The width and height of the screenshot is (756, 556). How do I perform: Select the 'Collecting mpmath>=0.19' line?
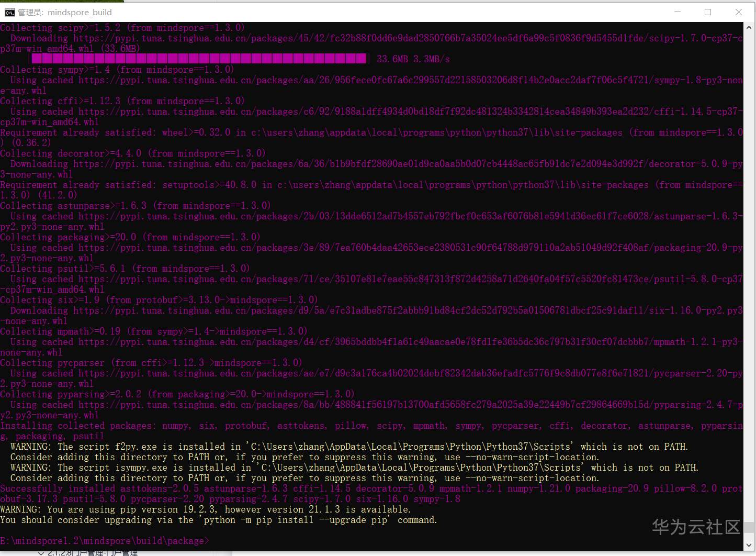(x=154, y=331)
